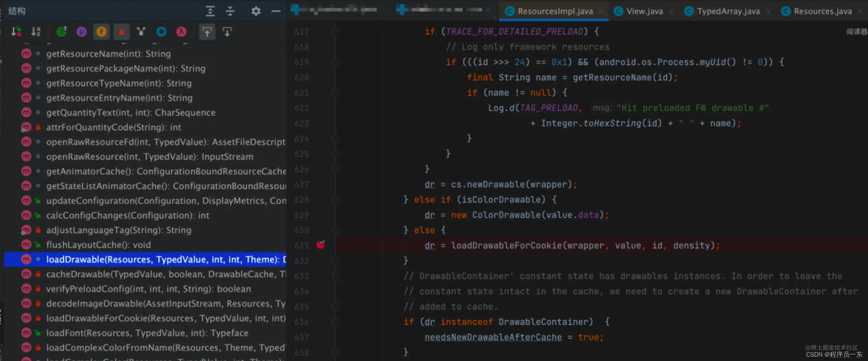Screen dimensions: 868x361
Task: Click Show Lambdas pink icon
Action: (x=181, y=32)
